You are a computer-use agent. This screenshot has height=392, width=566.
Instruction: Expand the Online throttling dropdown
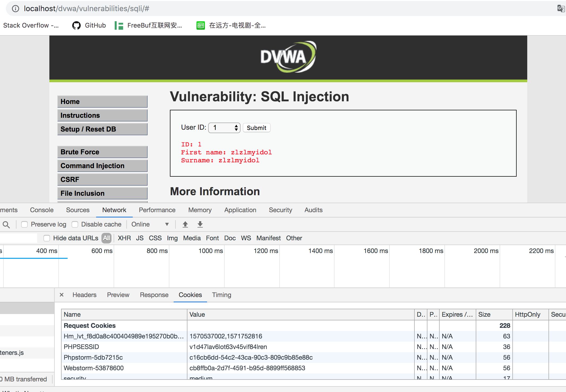150,224
